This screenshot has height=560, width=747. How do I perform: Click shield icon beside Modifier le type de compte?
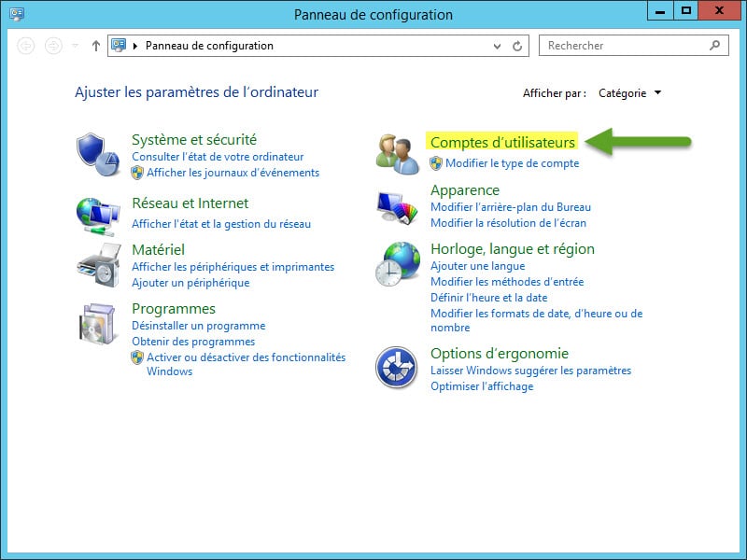(x=436, y=163)
